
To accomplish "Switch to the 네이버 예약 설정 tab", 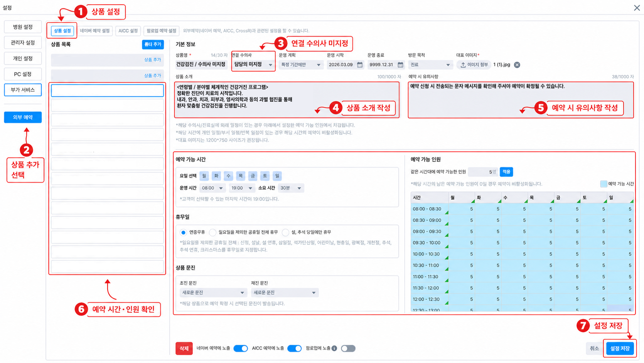I will point(95,31).
